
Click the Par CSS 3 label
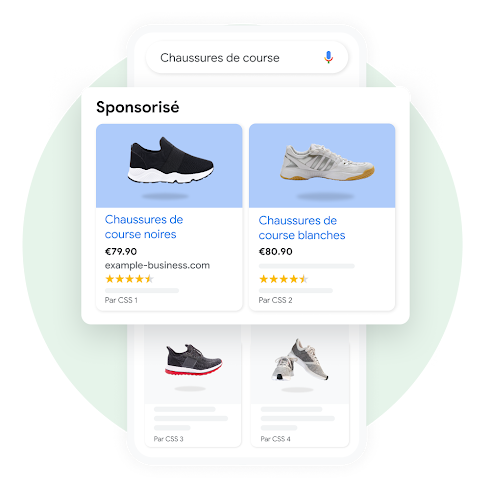coord(168,439)
